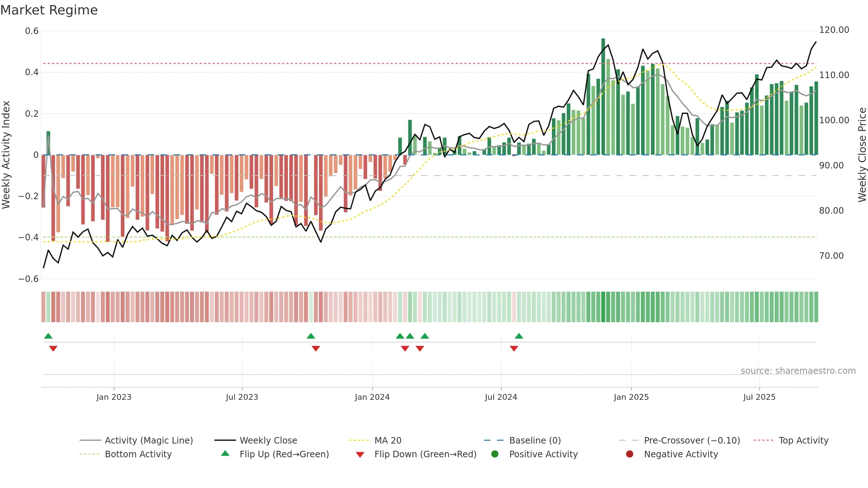Click Jan 2023 x-axis label
Screen dimensions: 868x488
point(114,397)
